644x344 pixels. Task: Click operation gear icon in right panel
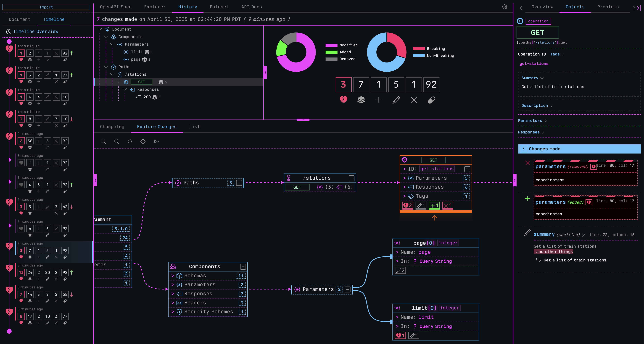pyautogui.click(x=520, y=21)
